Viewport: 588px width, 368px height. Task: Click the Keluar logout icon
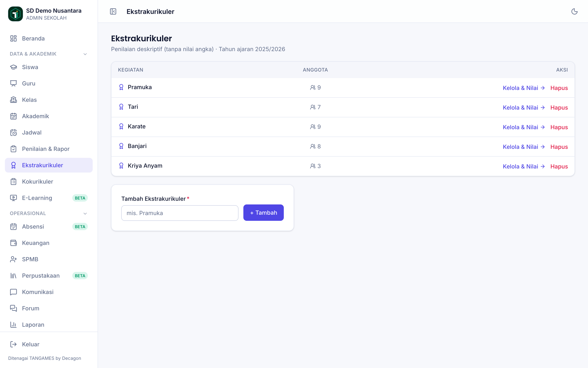(x=13, y=344)
